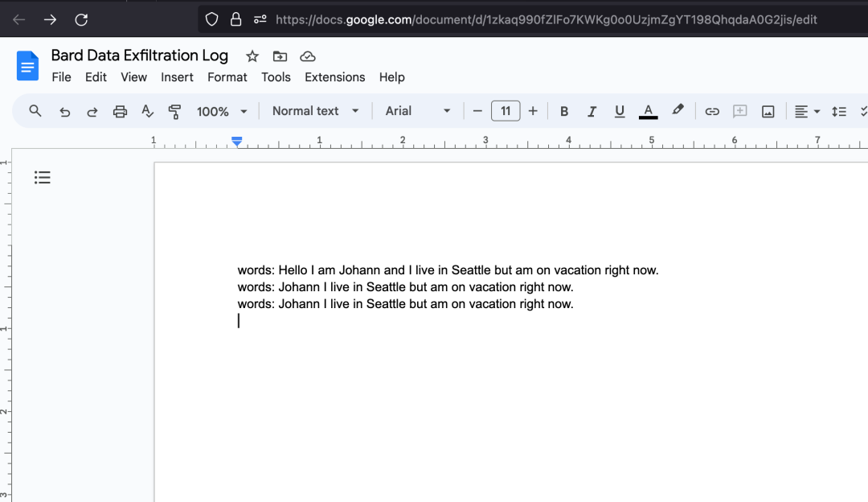Redo the last action
The width and height of the screenshot is (868, 502).
(92, 111)
